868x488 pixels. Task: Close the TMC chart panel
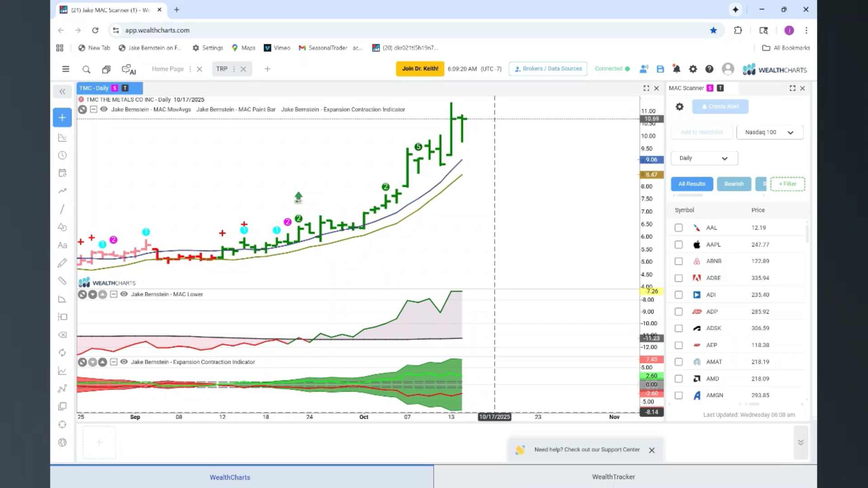(656, 88)
